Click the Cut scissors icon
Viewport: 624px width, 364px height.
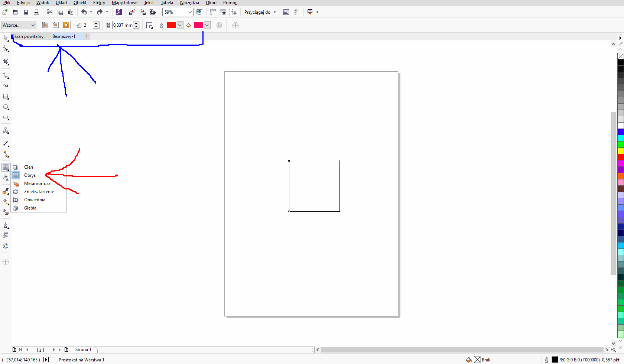tap(49, 12)
